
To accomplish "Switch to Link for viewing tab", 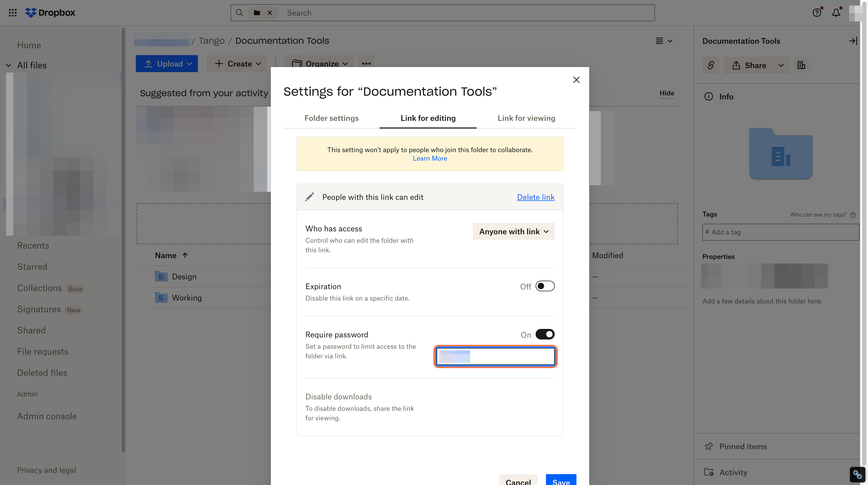I will tap(526, 118).
